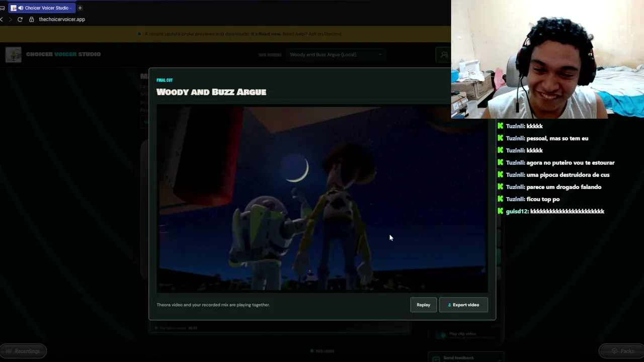Go back in the browser
Viewport: 644px width, 362px height.
[x=2, y=19]
